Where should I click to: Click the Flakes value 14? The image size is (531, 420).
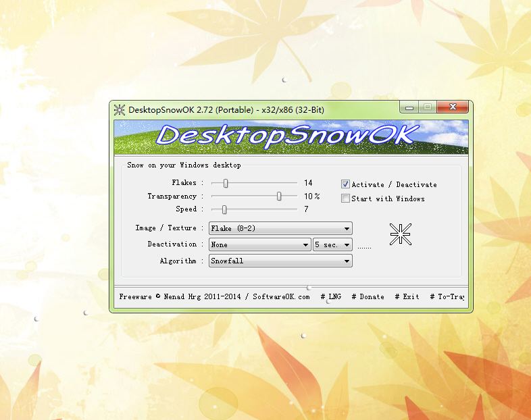tap(308, 183)
